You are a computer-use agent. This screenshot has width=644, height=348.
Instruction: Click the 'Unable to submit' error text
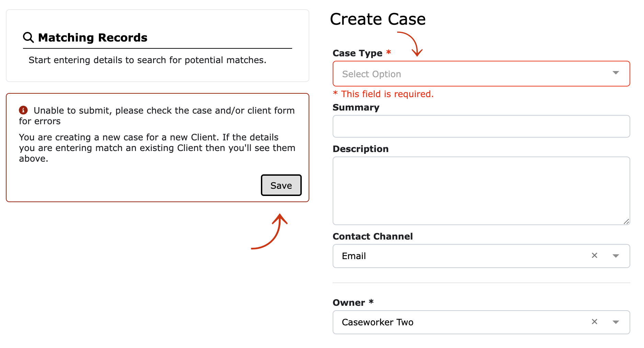(157, 116)
